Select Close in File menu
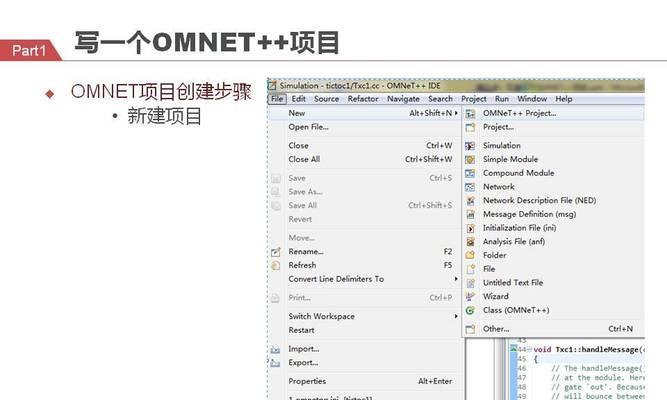Screen dimensions: 667x400 [x=365, y=146]
